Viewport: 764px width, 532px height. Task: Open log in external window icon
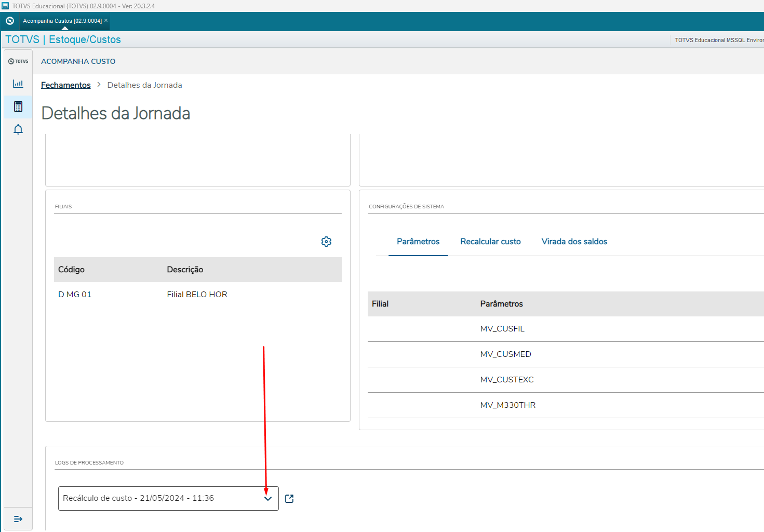[289, 499]
